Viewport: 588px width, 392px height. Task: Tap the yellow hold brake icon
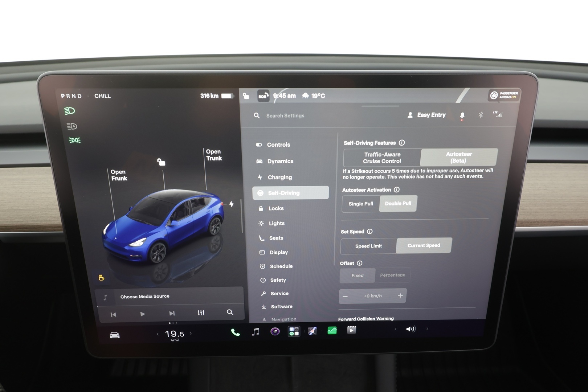102,278
